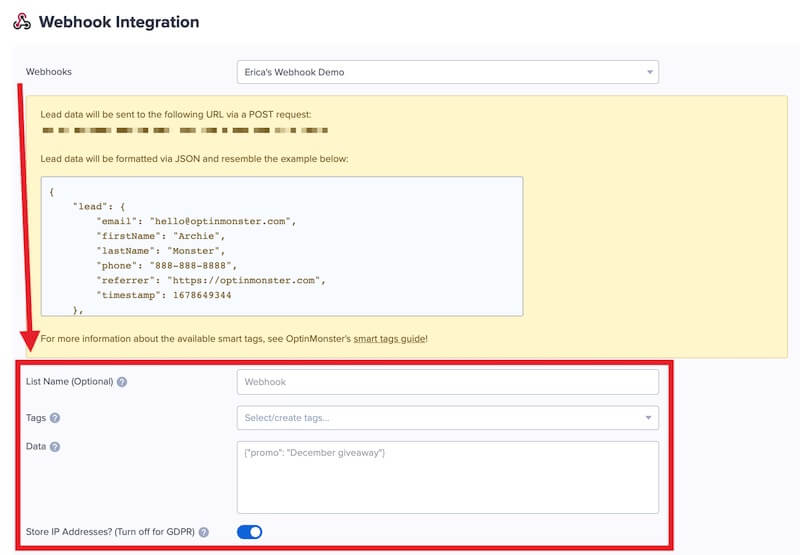The width and height of the screenshot is (800, 555).
Task: Open the smart tags guide link
Action: point(390,339)
